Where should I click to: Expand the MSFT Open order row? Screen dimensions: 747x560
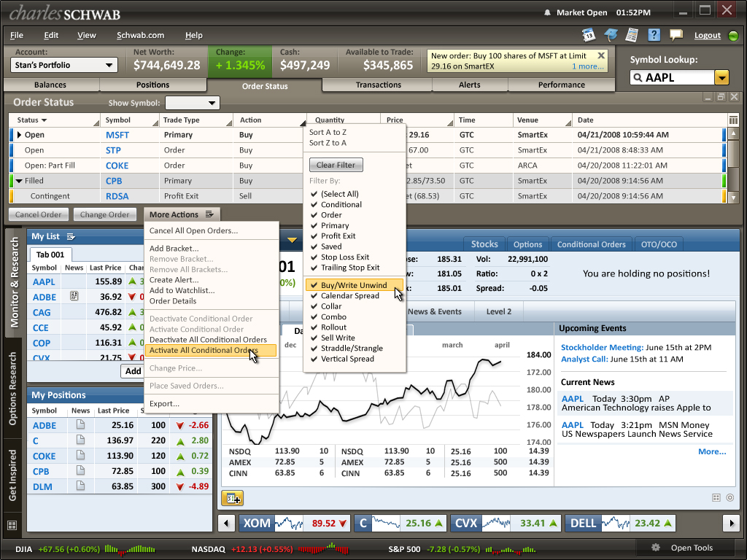pyautogui.click(x=19, y=135)
